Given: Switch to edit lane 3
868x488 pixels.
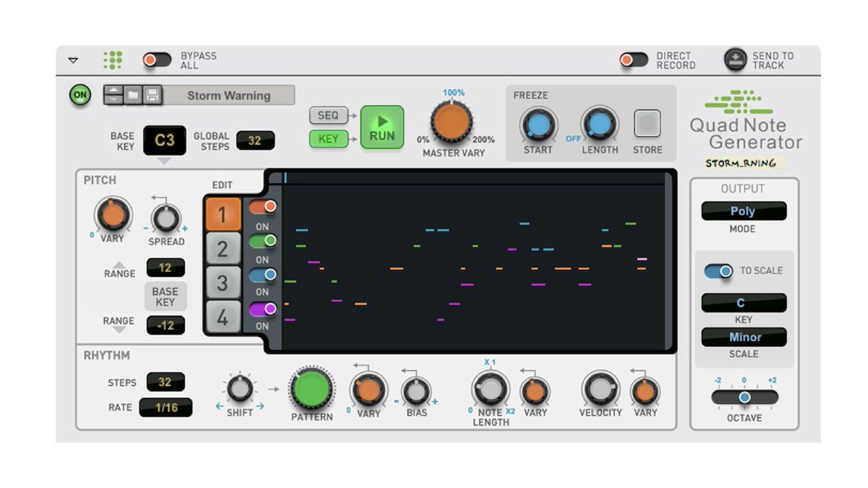Looking at the screenshot, I should coord(222,282).
